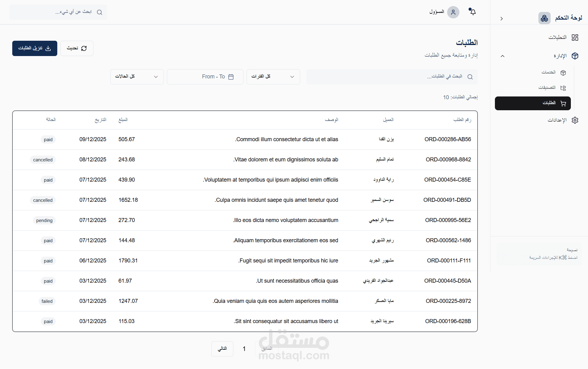Click the magnifier icon in orders search
The width and height of the screenshot is (588, 369).
(x=470, y=77)
